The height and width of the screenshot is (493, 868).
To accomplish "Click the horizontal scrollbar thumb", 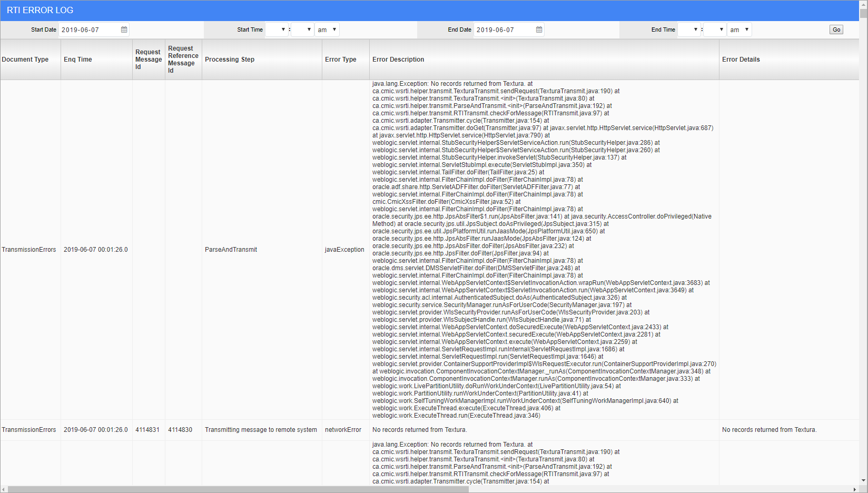I will coord(238,489).
